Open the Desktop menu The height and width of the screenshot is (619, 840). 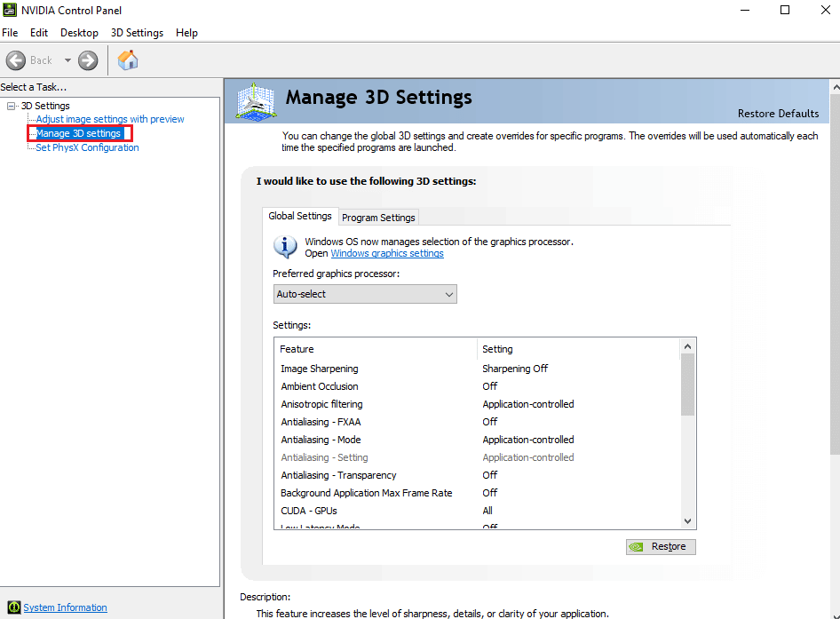coord(79,33)
